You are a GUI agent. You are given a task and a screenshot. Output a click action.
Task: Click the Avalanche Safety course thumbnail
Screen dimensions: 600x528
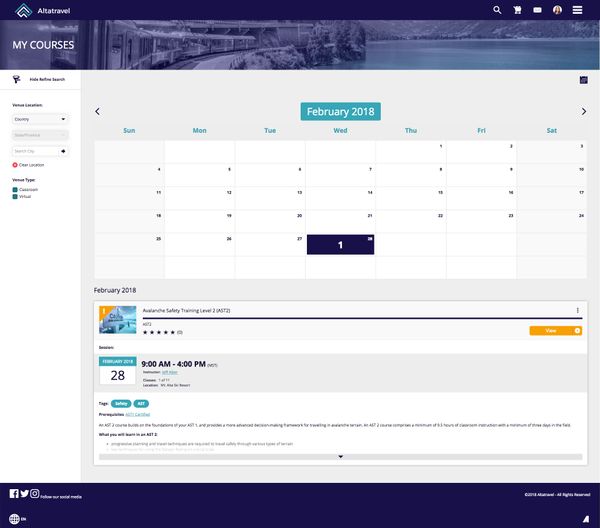click(x=117, y=320)
